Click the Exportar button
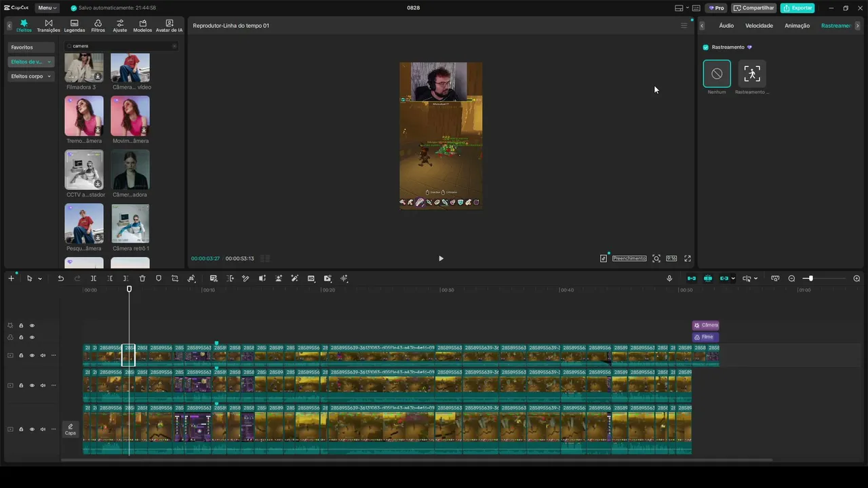Image resolution: width=868 pixels, height=488 pixels. click(x=797, y=8)
